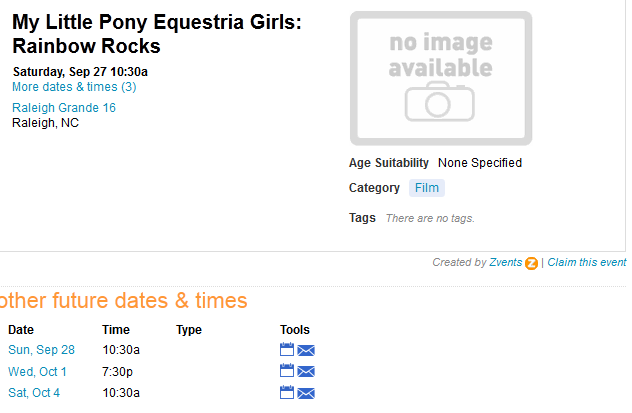Click Claim this event link
The height and width of the screenshot is (413, 632).
click(x=587, y=263)
